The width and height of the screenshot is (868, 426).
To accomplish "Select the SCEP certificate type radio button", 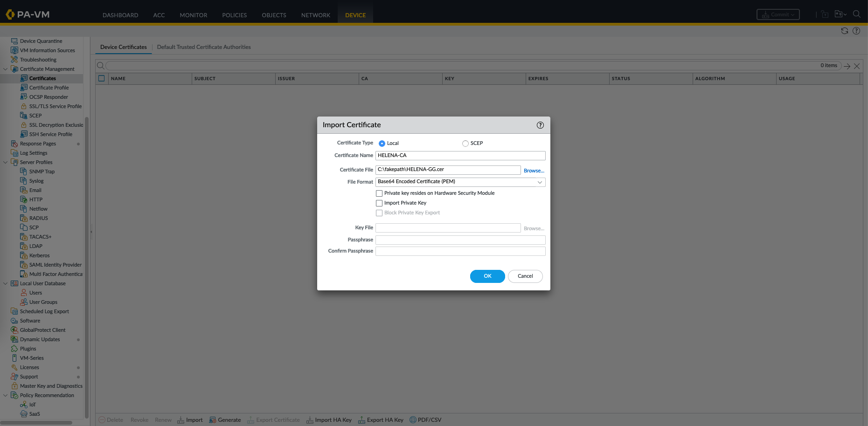I will point(465,144).
